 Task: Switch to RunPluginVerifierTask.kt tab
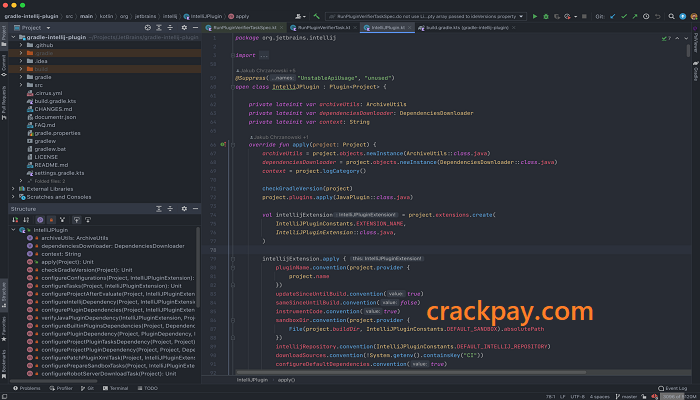324,28
